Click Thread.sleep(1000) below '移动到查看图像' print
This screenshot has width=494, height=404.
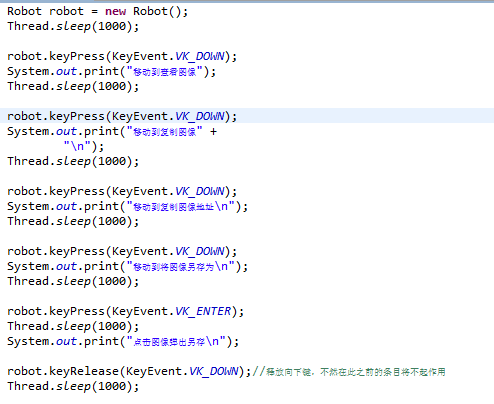tap(73, 86)
